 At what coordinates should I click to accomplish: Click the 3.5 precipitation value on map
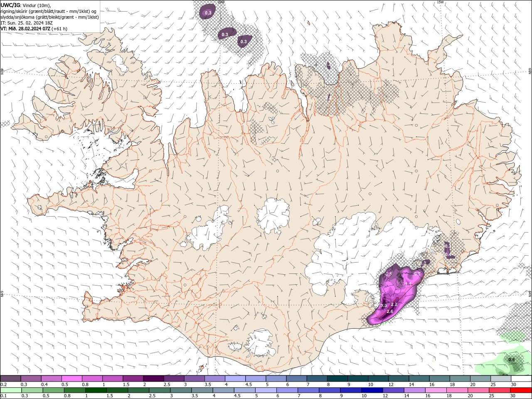[x=384, y=305]
